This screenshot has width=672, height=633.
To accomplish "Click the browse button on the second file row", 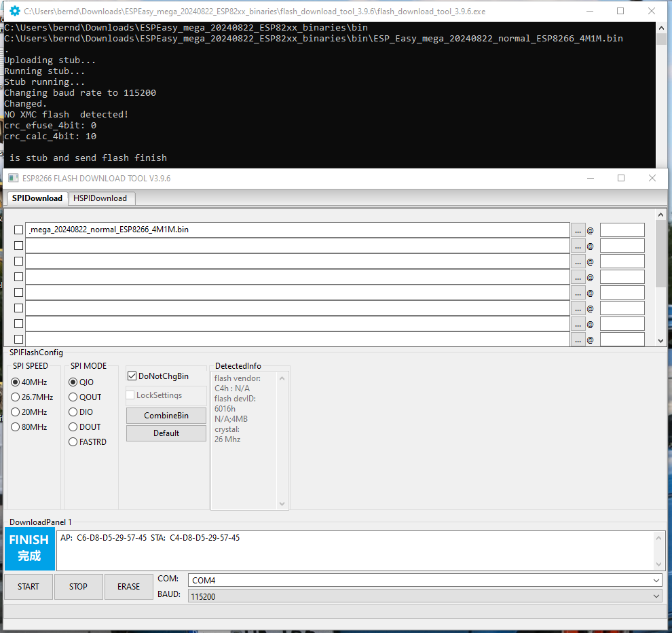I will click(578, 246).
